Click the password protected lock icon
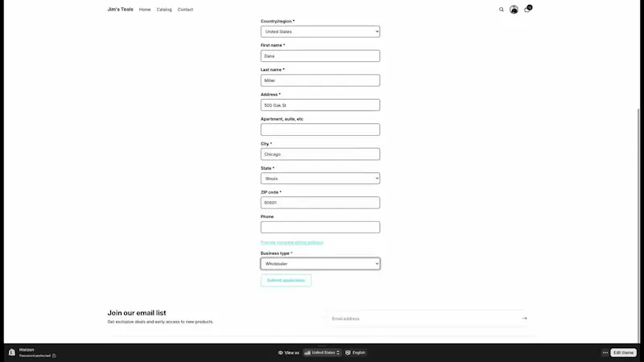The width and height of the screenshot is (644, 362). tap(54, 356)
